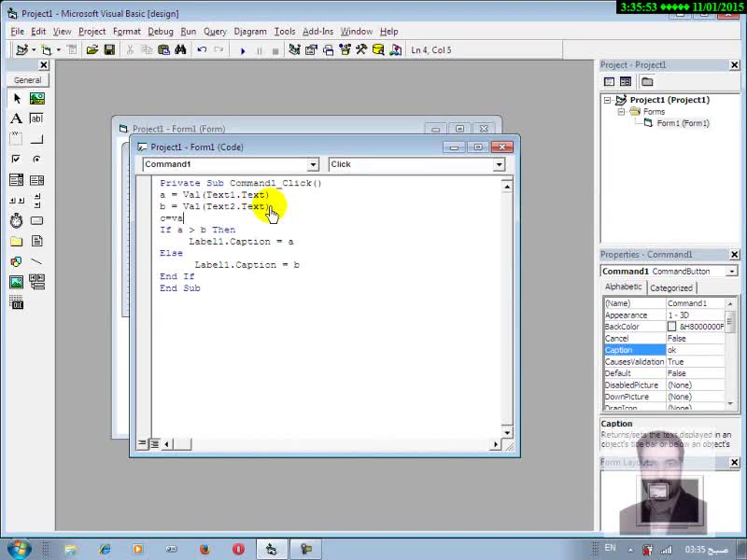
Task: Open the Add Project dropdown arrow on the toolbar
Action: (34, 49)
